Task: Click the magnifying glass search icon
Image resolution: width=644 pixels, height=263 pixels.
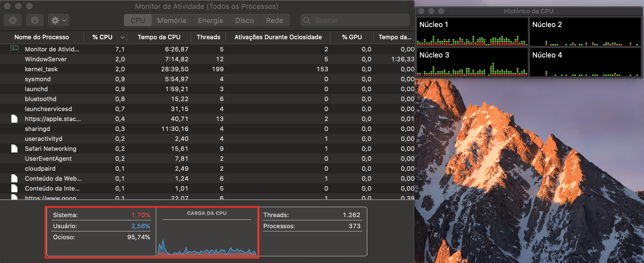Action: coord(307,20)
